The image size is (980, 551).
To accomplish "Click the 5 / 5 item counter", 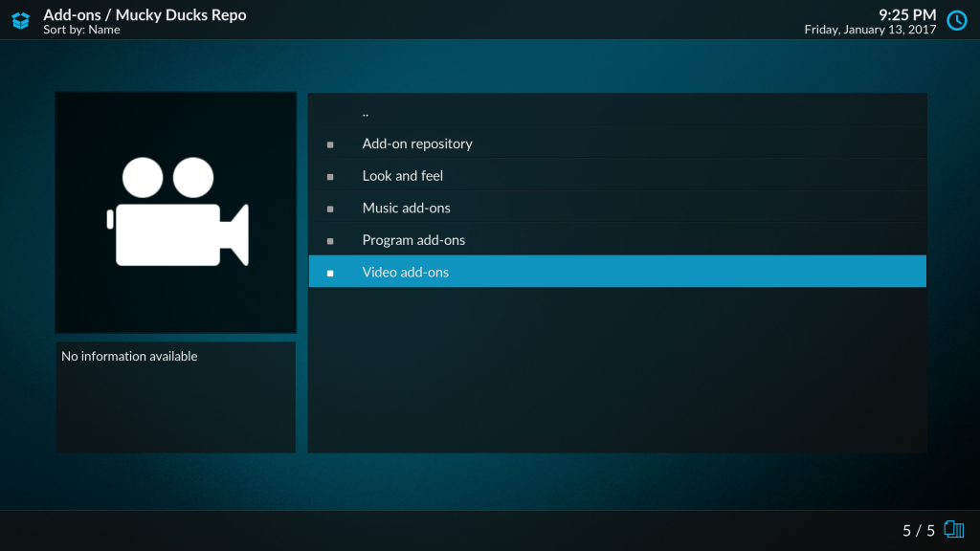I will [918, 530].
